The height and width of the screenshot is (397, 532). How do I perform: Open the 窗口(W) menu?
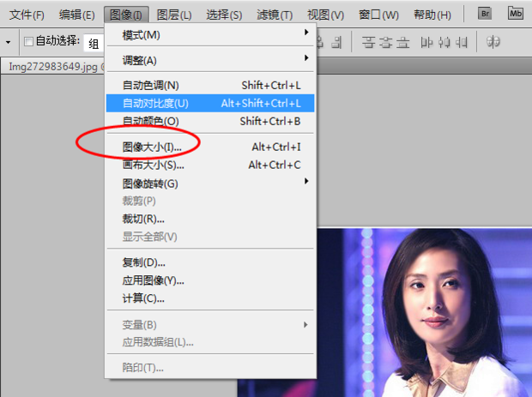[378, 15]
